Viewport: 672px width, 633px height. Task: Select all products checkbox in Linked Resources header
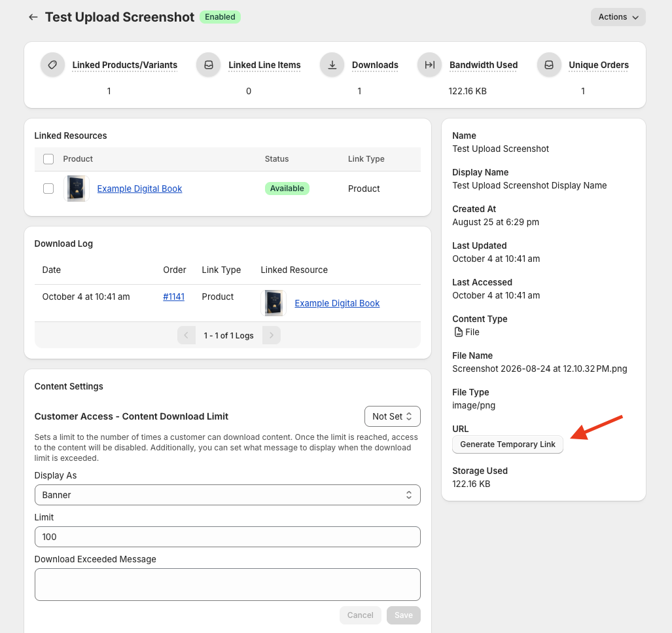coord(48,159)
